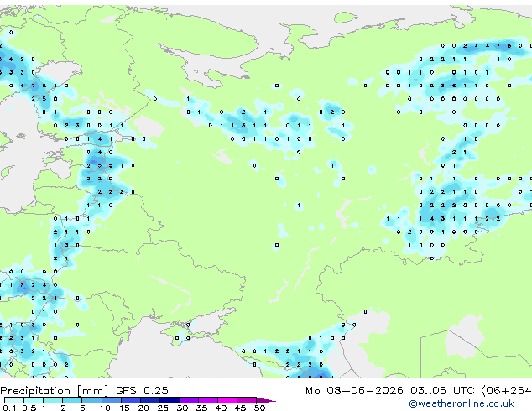Click the '25' legend scale label
The image size is (532, 411).
[x=163, y=408]
